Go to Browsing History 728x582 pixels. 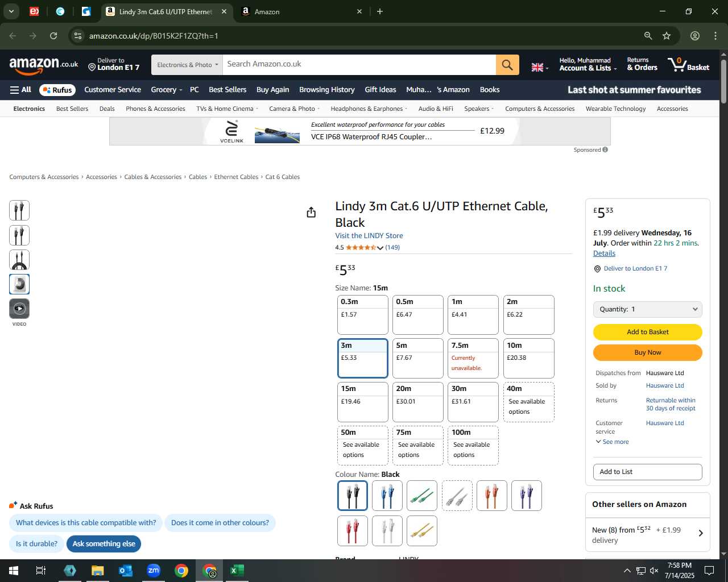click(x=327, y=90)
